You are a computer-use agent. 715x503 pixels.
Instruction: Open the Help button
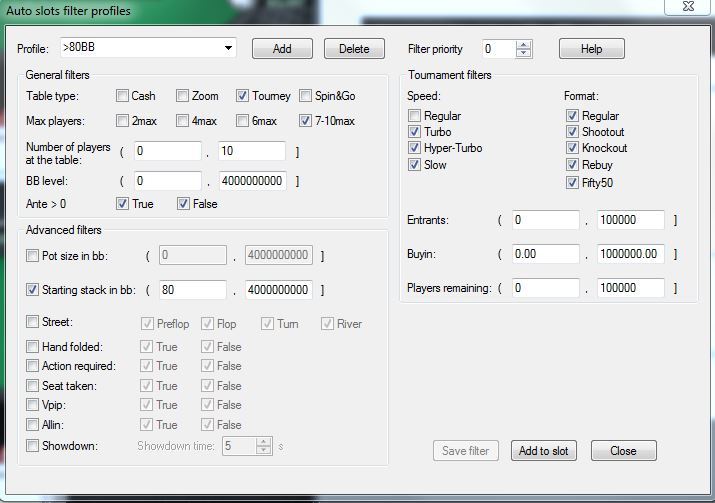[591, 48]
